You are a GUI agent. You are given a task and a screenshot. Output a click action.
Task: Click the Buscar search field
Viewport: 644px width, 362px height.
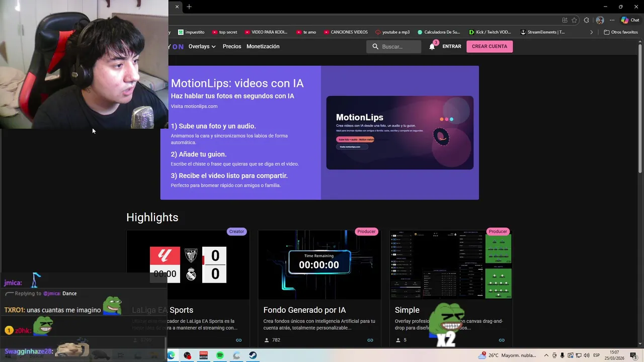click(x=394, y=46)
